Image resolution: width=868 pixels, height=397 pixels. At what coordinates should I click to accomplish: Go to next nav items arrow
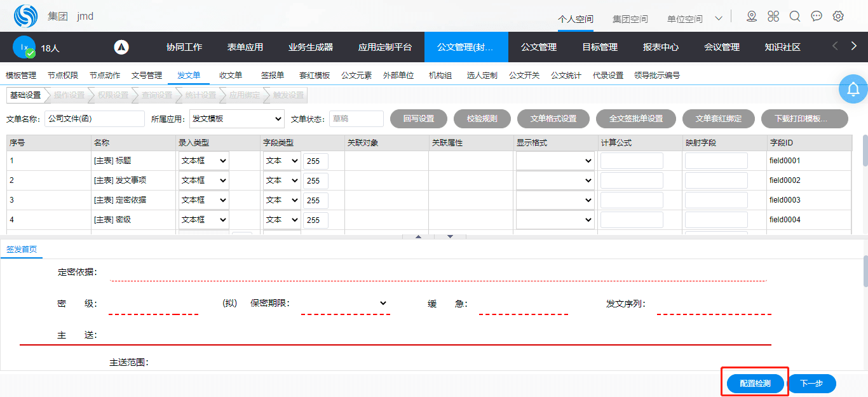tap(853, 46)
